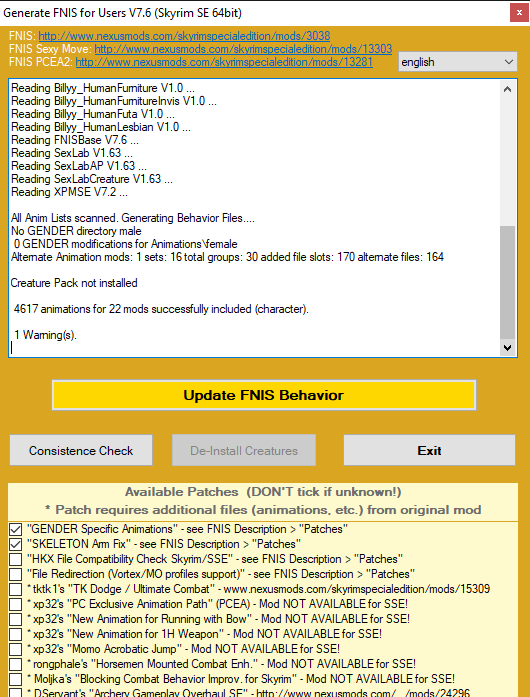The image size is (530, 697).
Task: Click the log scrollbar up arrow
Action: (x=507, y=89)
